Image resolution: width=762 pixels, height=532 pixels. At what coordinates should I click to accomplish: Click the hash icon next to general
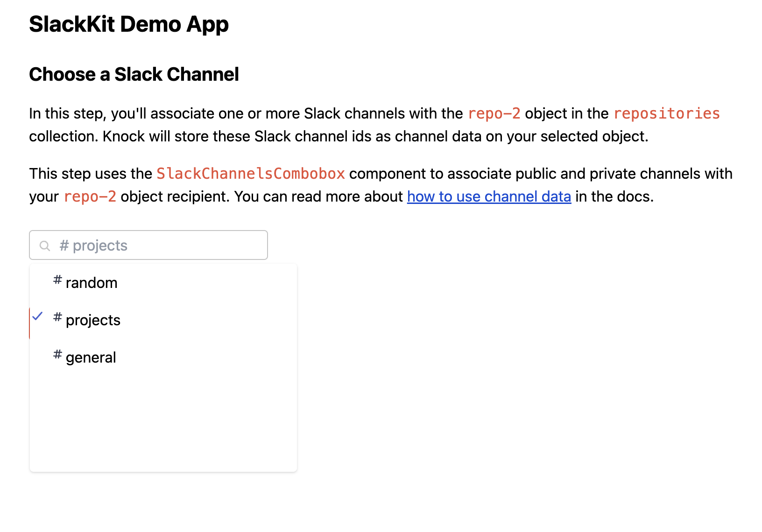point(57,355)
